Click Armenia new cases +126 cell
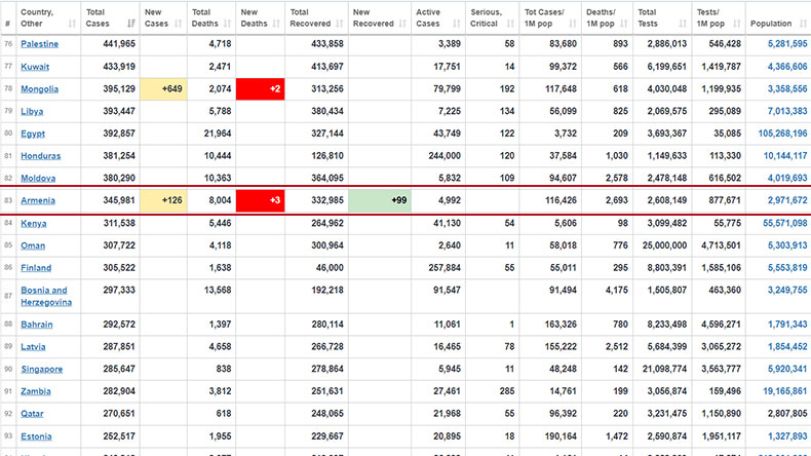The image size is (811, 456). [163, 201]
